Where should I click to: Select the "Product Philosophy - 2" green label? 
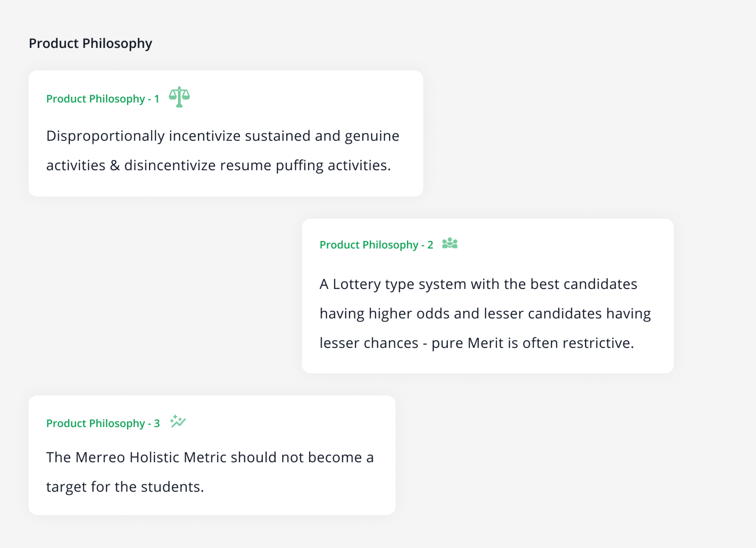pyautogui.click(x=376, y=245)
